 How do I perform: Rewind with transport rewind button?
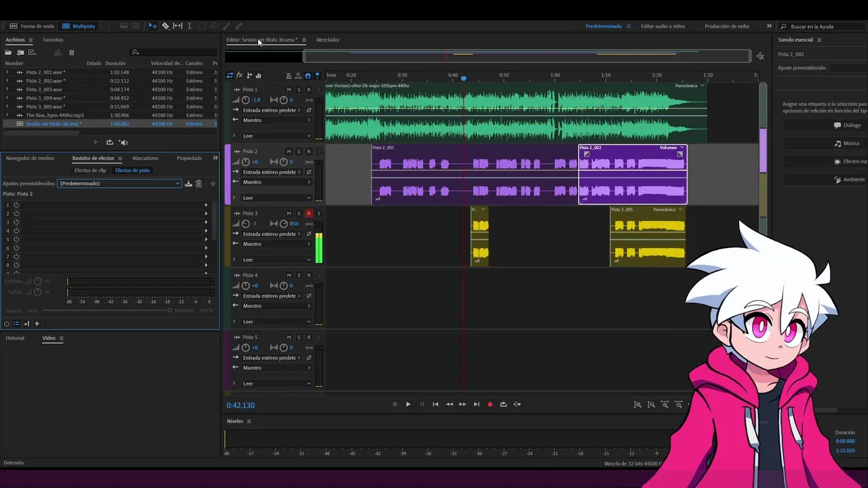tap(449, 405)
